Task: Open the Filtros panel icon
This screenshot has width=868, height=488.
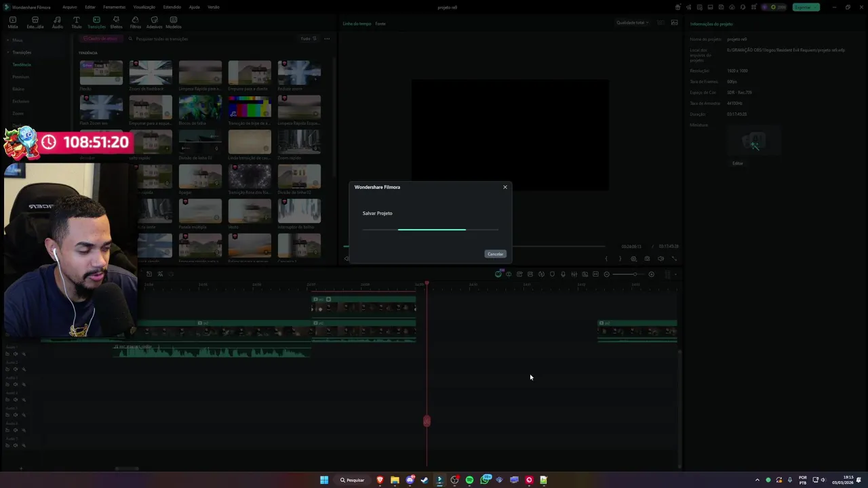Action: point(136,22)
